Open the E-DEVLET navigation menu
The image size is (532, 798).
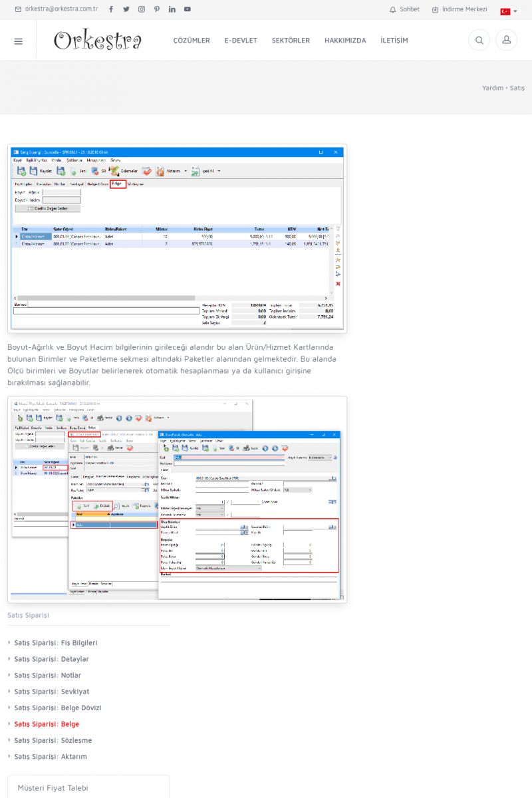pyautogui.click(x=241, y=41)
